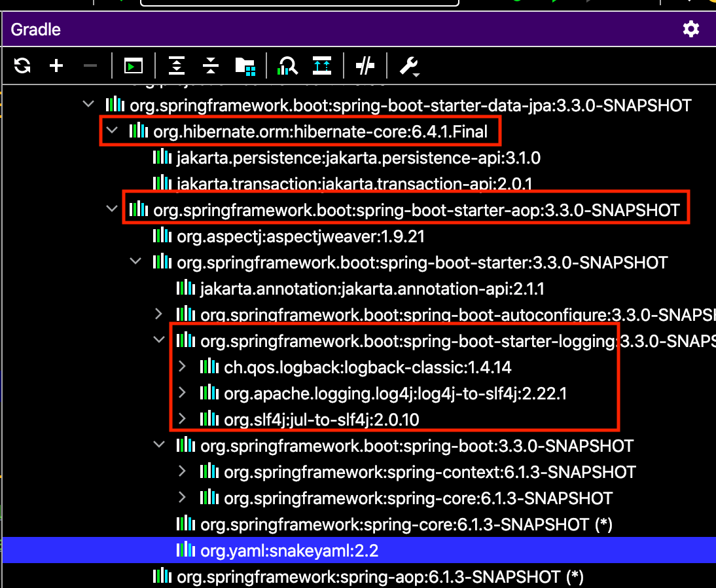The height and width of the screenshot is (588, 716).
Task: Click library icon beside hibernate-core
Action: [x=138, y=131]
